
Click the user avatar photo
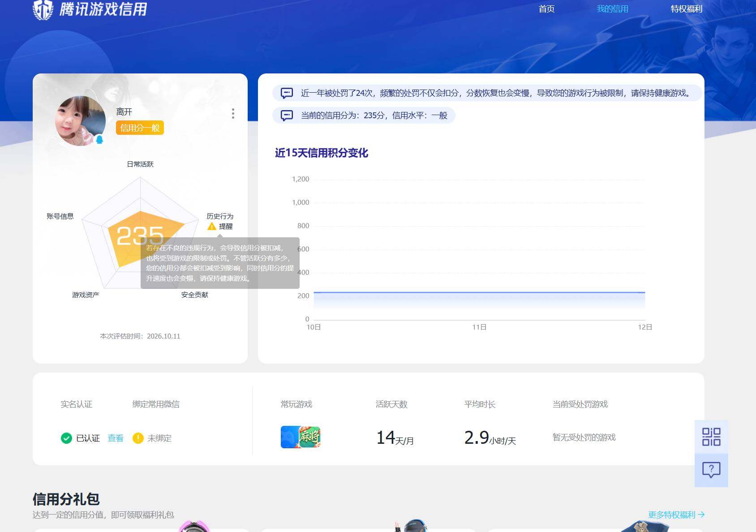[80, 121]
